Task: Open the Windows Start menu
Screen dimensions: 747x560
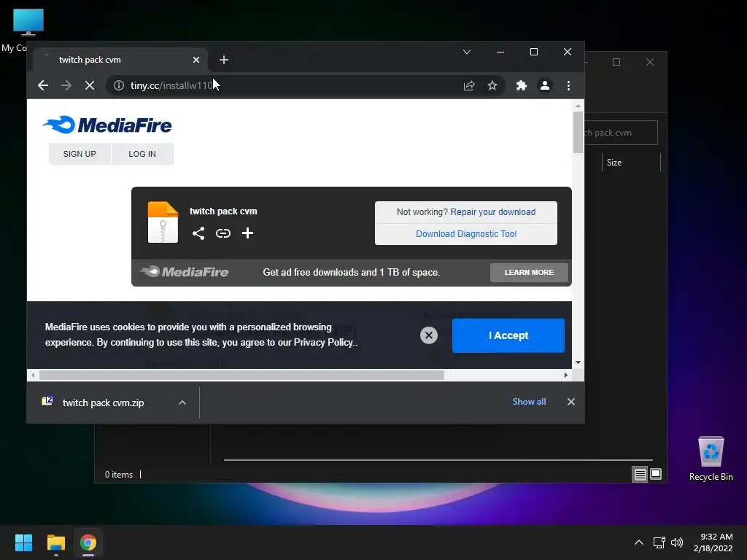Action: pos(23,542)
